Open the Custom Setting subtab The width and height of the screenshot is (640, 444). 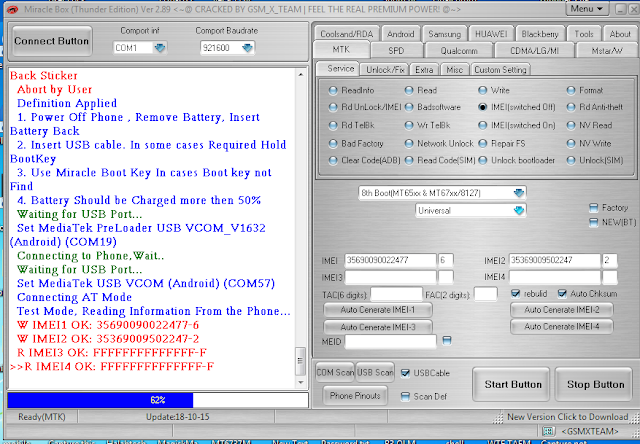500,70
